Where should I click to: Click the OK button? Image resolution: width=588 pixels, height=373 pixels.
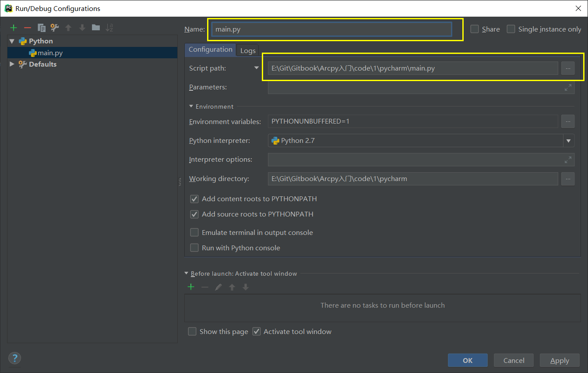pyautogui.click(x=467, y=360)
